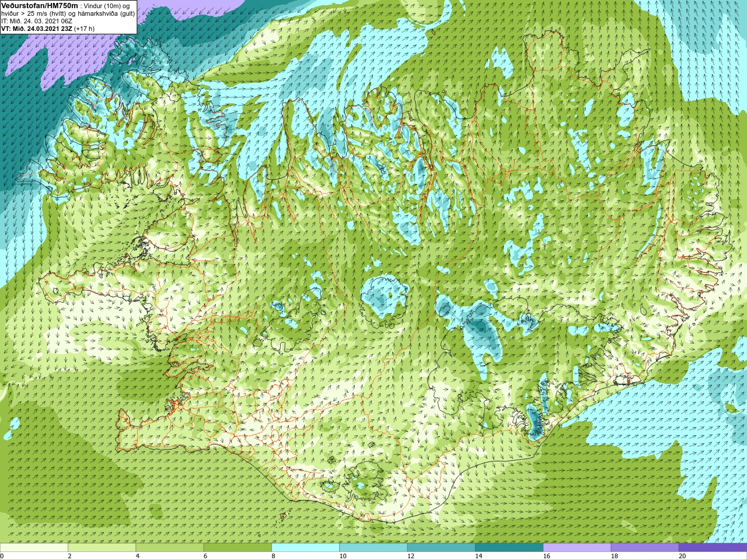Click the dark teal 14–16 m/s legend swatch

509,547
